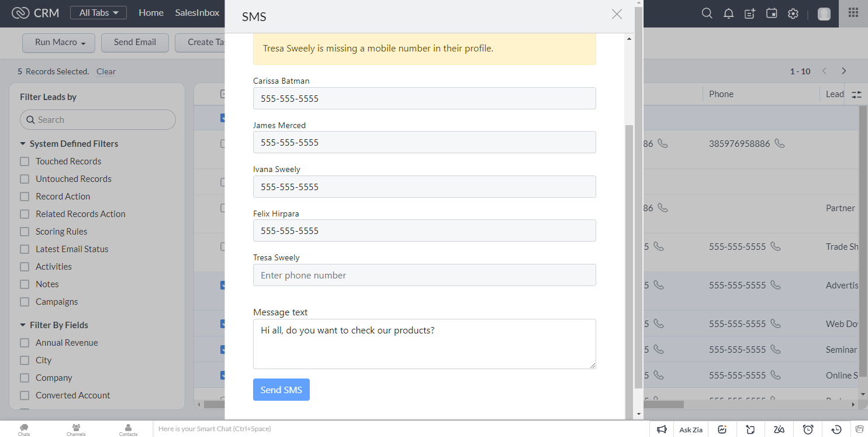The height and width of the screenshot is (437, 868).
Task: Open the notifications bell icon
Action: pos(728,13)
